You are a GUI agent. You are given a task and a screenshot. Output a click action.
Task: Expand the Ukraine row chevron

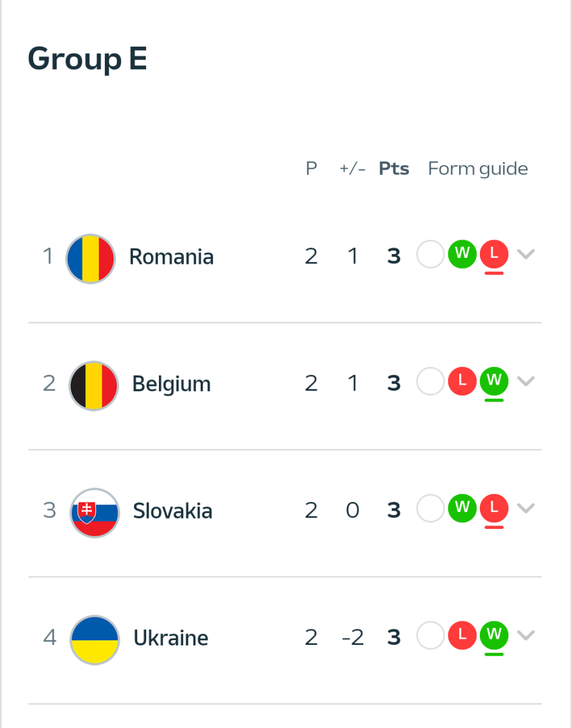[x=526, y=635]
